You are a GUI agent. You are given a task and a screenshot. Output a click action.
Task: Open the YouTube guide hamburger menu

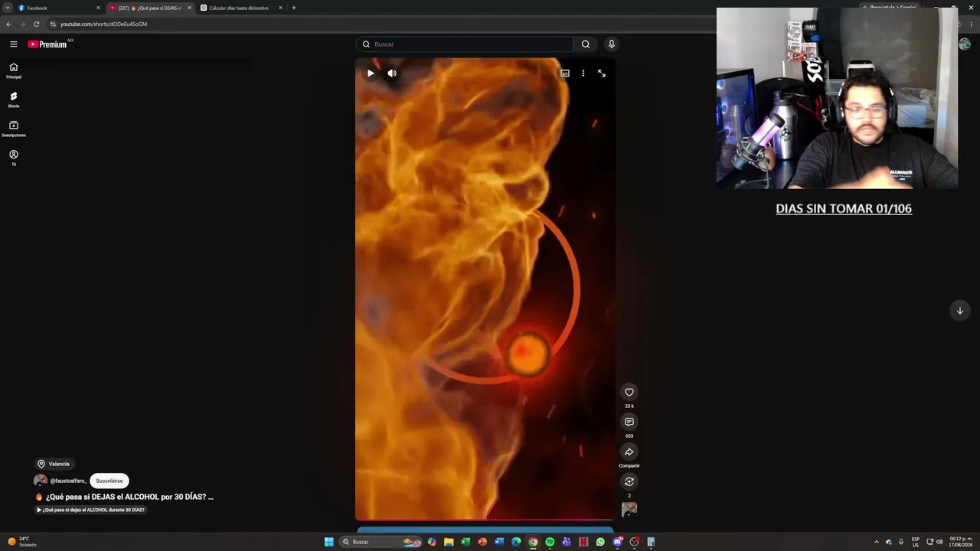(13, 44)
